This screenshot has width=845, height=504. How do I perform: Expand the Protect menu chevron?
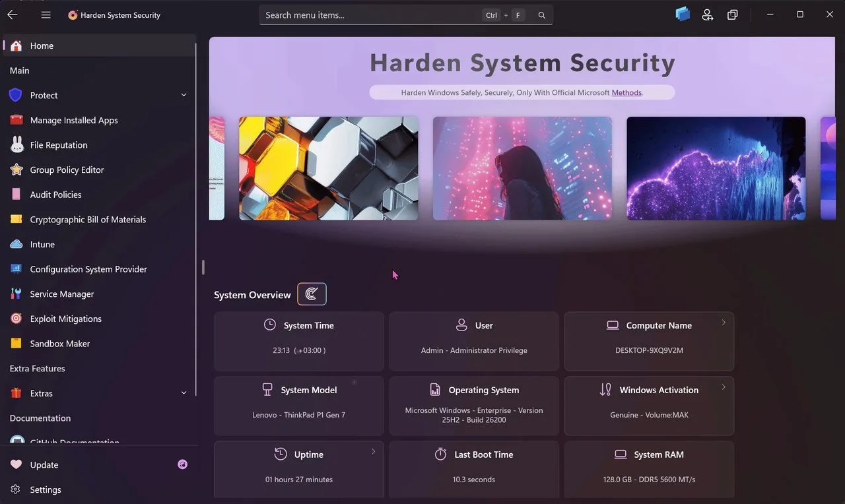[184, 95]
